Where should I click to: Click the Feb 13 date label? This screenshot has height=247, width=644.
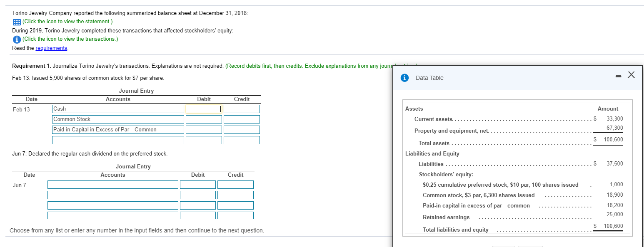pos(21,110)
